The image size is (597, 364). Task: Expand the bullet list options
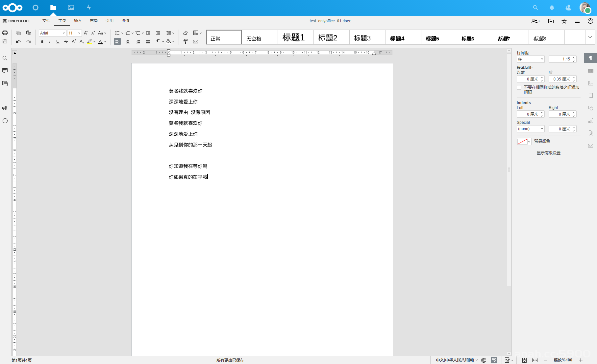[122, 33]
